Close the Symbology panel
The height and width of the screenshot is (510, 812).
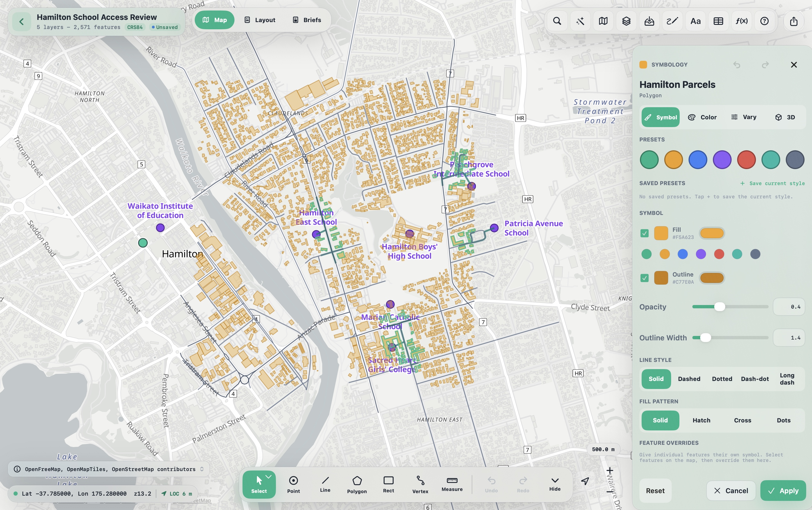[x=794, y=65]
